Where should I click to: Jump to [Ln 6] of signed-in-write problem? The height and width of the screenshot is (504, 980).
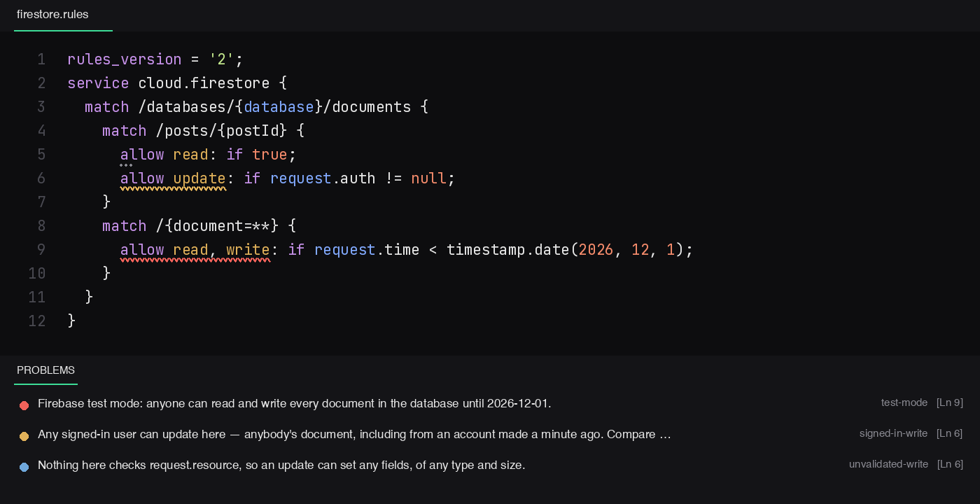click(x=950, y=433)
